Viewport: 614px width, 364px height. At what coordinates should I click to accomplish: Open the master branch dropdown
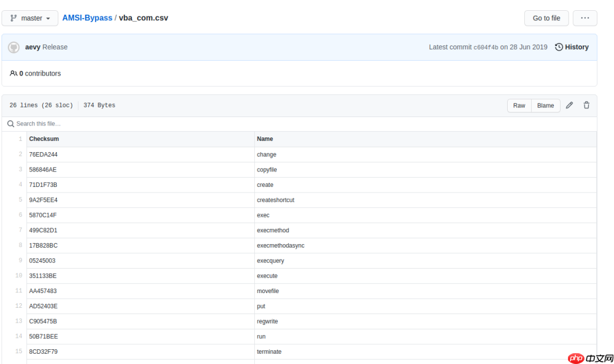(x=30, y=18)
